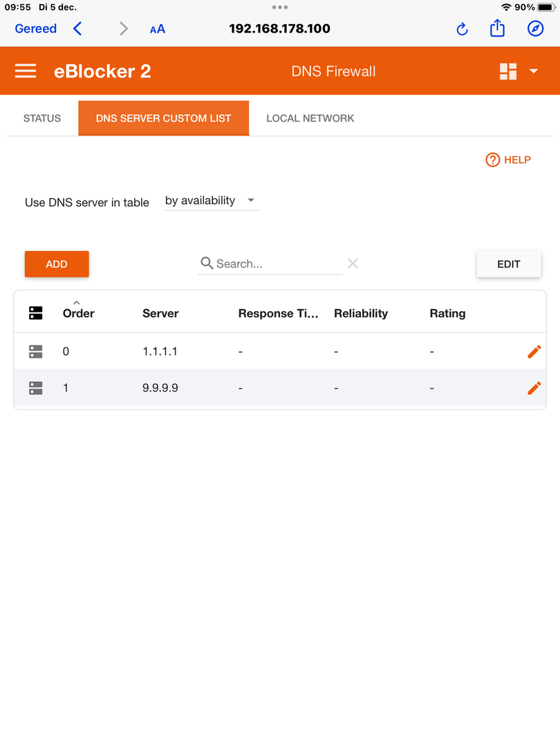
Task: Click the address bar 192.168.178.100
Action: coord(279,28)
